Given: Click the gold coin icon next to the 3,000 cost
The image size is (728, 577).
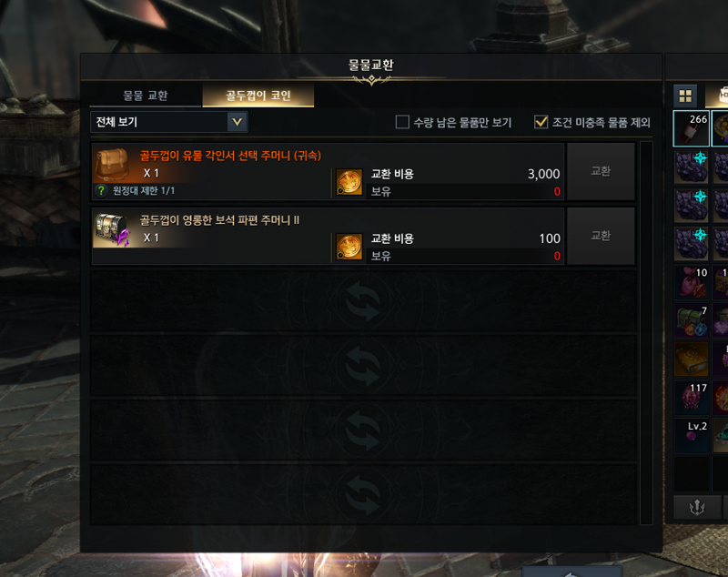Looking at the screenshot, I should (349, 182).
